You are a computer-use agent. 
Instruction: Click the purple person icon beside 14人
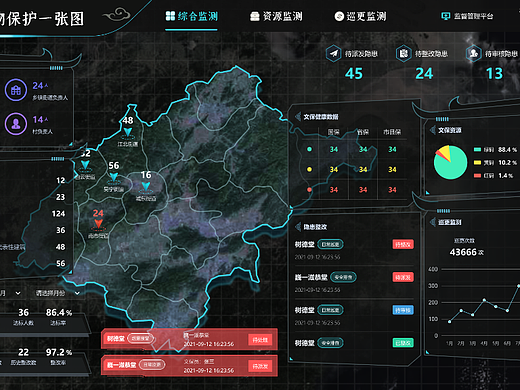[x=16, y=124]
